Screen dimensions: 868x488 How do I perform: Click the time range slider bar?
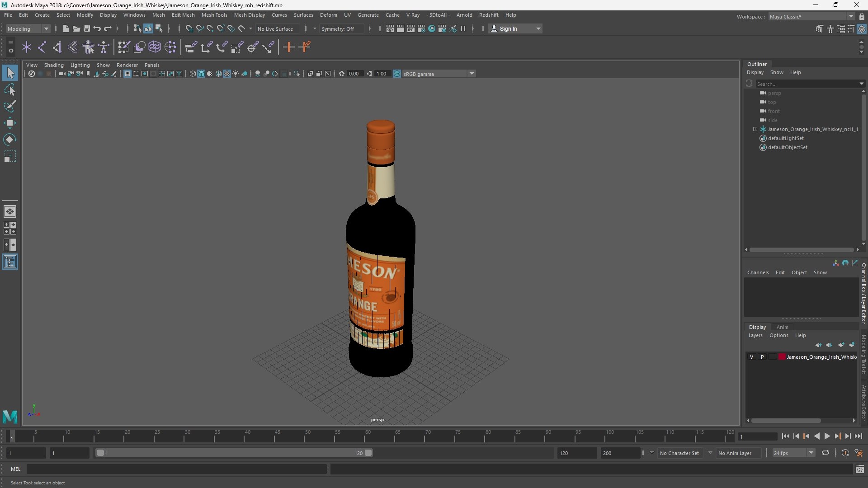pos(234,453)
